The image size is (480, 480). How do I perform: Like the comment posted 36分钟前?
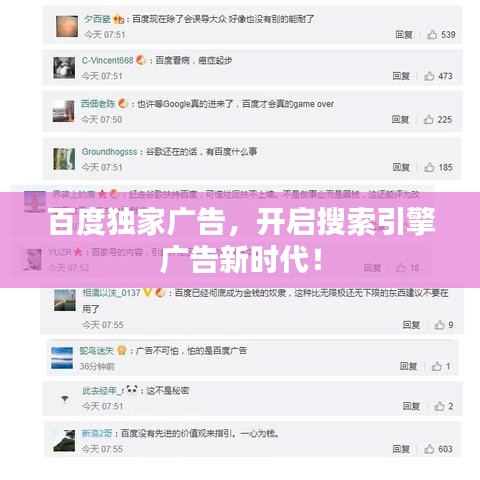437,366
